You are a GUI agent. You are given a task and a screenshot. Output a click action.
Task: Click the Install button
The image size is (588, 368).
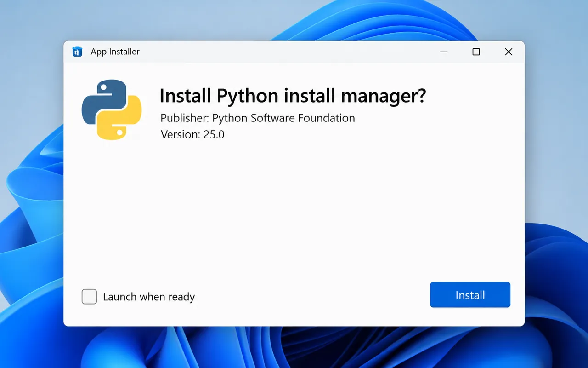coord(470,295)
